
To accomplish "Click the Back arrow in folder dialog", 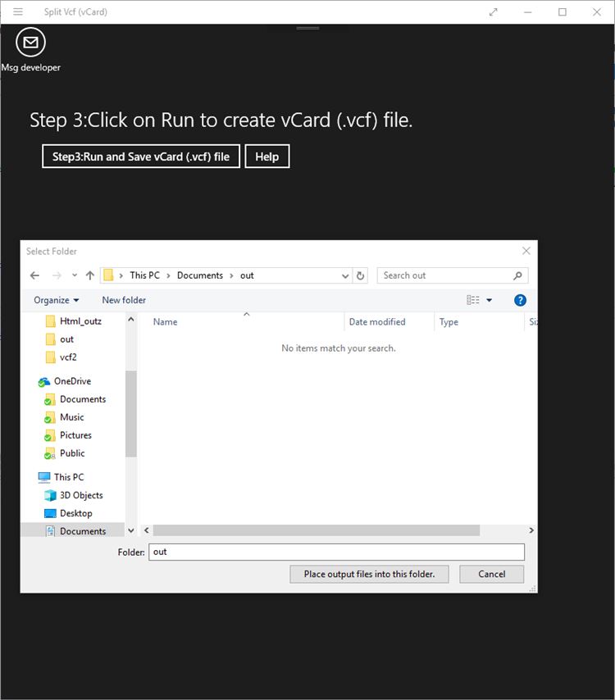I will tap(34, 275).
